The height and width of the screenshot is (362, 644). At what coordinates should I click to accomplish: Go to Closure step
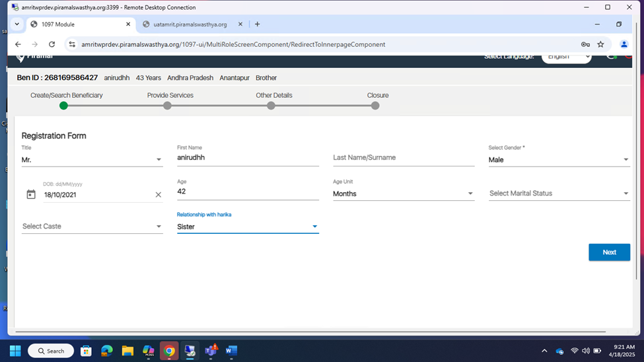click(375, 106)
